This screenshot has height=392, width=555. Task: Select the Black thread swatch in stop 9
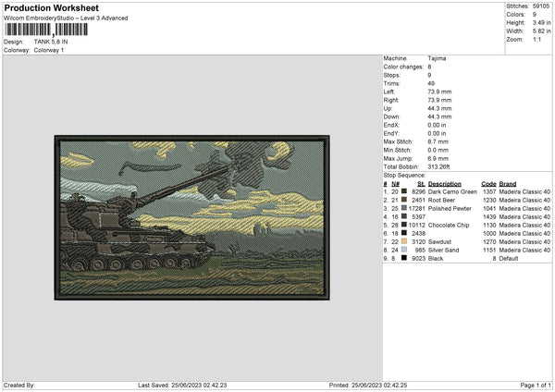[x=404, y=258]
